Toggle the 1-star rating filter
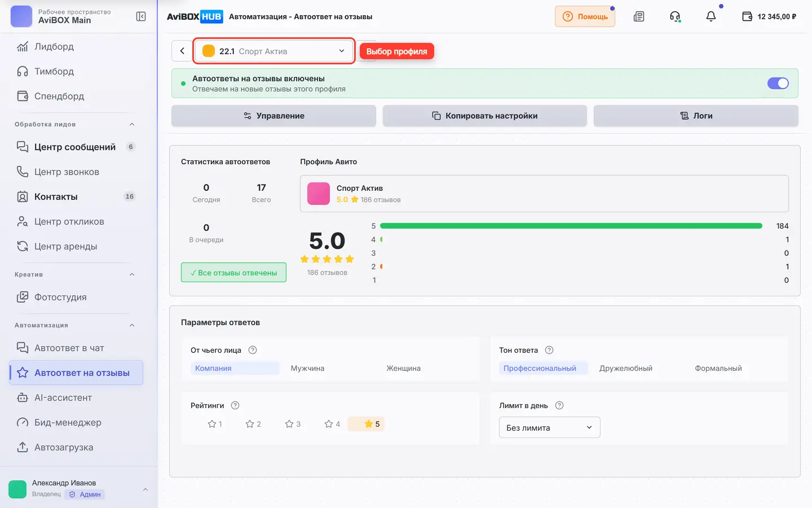Viewport: 812px width, 508px height. pyautogui.click(x=215, y=424)
